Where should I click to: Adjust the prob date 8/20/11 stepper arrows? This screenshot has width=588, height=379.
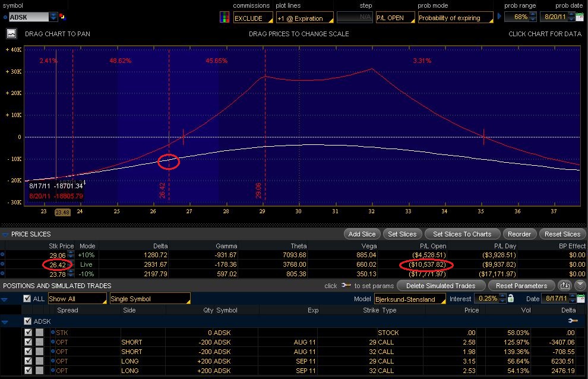click(571, 17)
